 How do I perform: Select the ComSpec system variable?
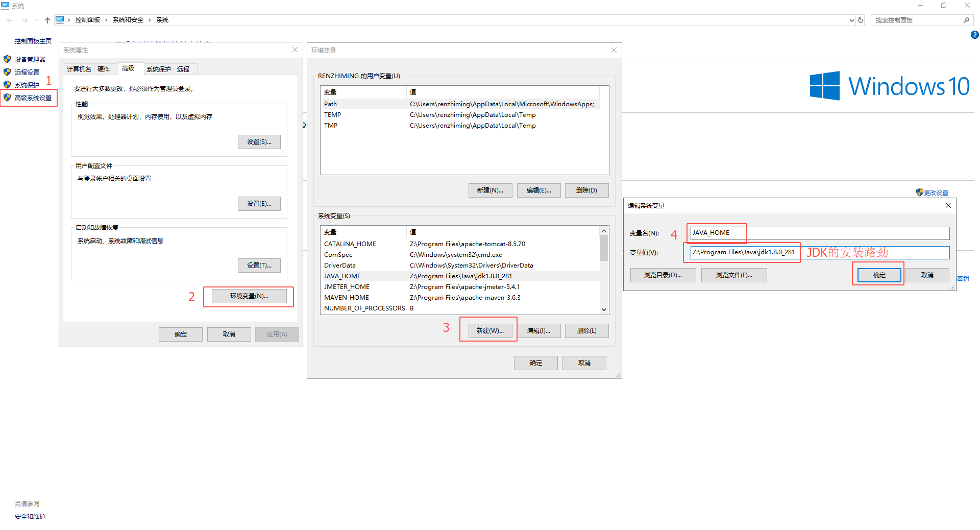pos(460,255)
